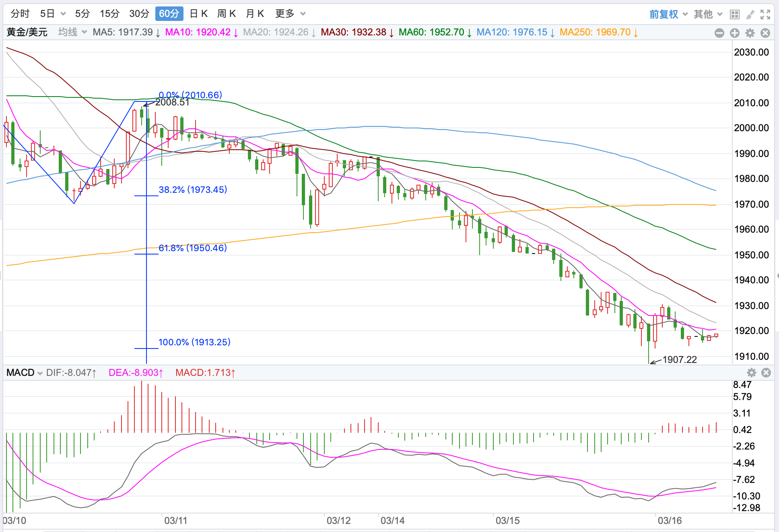
Task: Switch to 15分 timeframe
Action: (x=109, y=14)
